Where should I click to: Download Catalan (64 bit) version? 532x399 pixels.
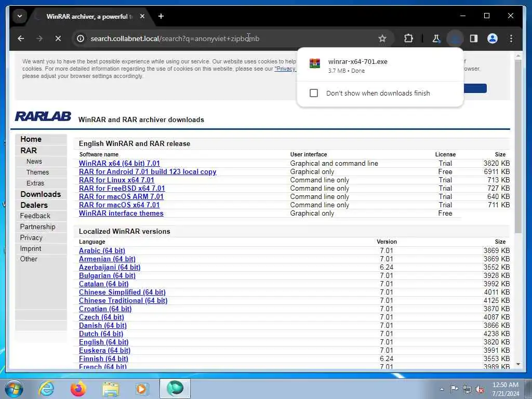point(103,284)
